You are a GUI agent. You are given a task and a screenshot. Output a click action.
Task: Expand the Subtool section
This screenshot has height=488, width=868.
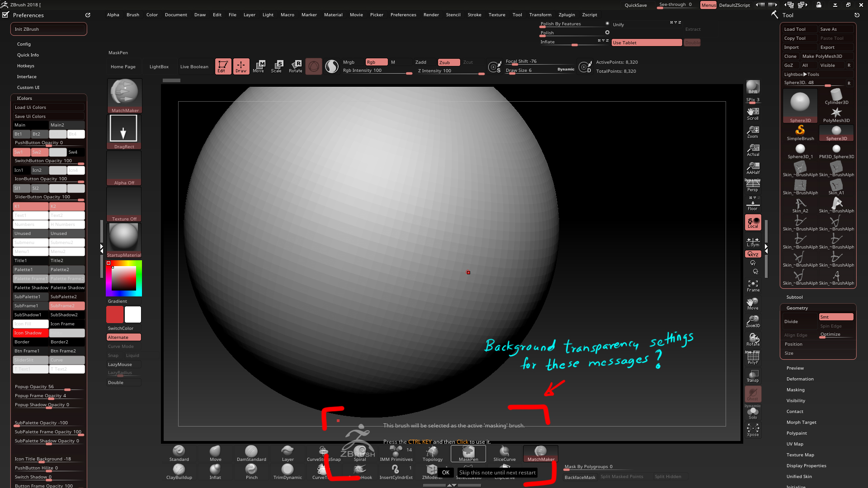pos(794,297)
